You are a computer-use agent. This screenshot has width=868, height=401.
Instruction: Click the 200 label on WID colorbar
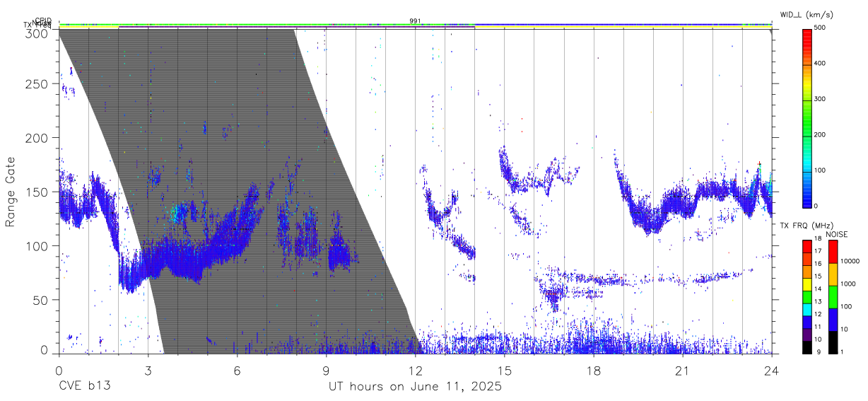(x=820, y=134)
